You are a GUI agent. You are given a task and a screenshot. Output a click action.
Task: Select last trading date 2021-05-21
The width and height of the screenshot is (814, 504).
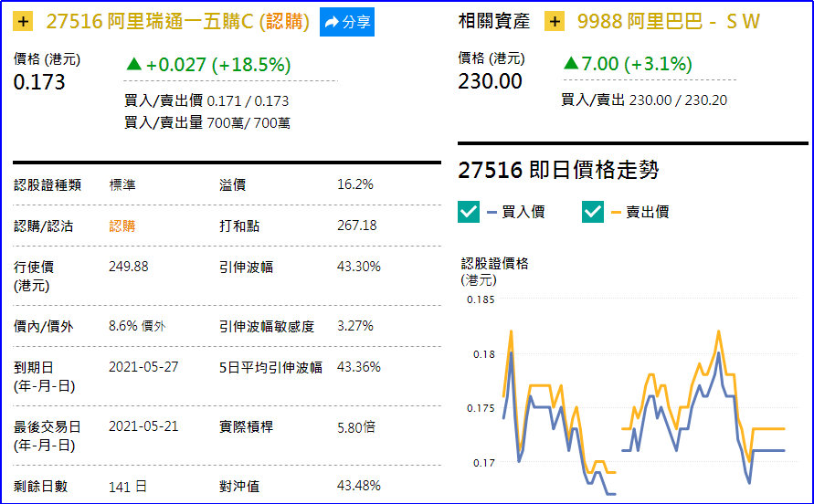[143, 426]
